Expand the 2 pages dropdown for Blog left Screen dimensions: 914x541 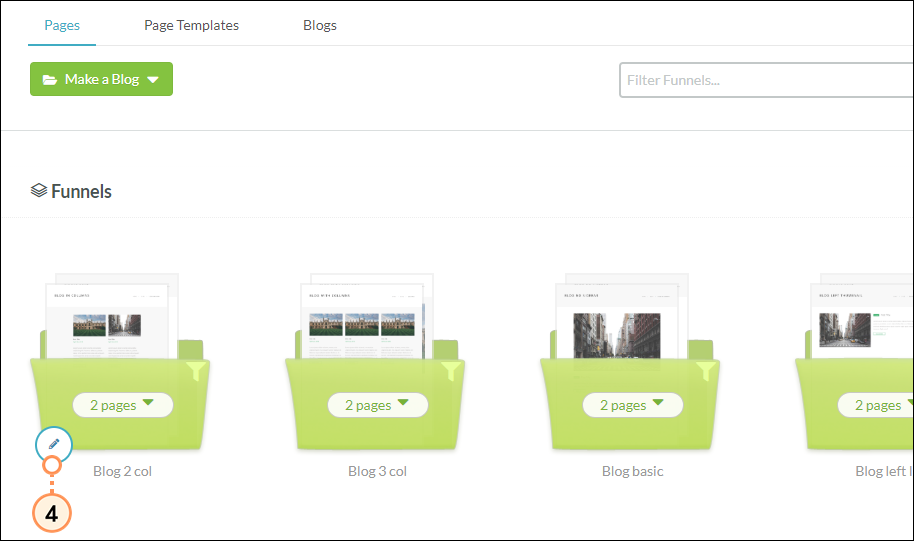pos(876,405)
